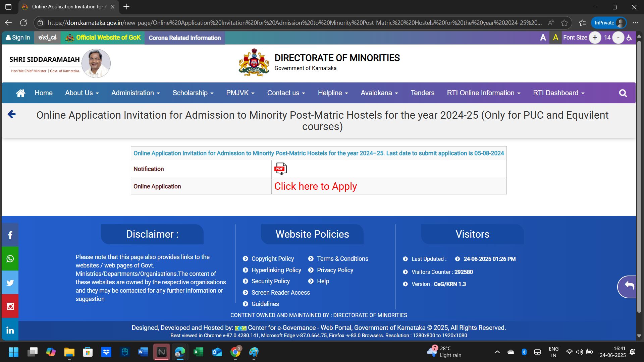Screen dimensions: 644x362
Task: Share page via Facebook sidebar icon
Action: tap(10, 235)
